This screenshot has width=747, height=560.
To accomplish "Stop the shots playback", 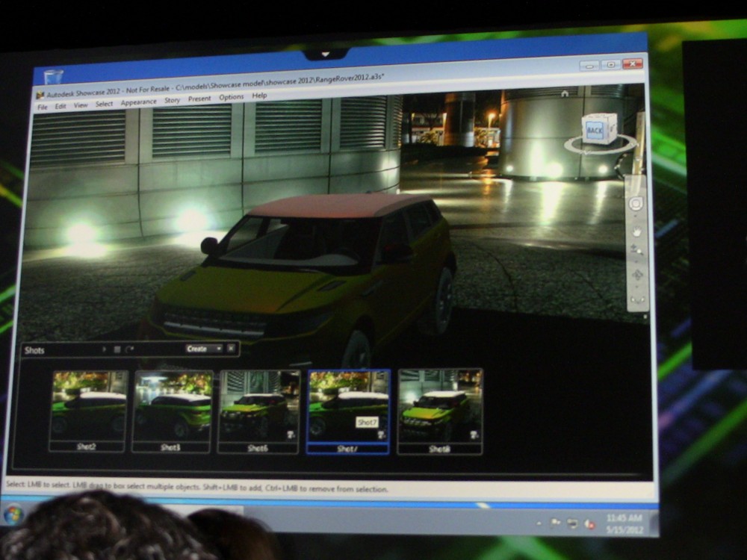I will [x=117, y=349].
